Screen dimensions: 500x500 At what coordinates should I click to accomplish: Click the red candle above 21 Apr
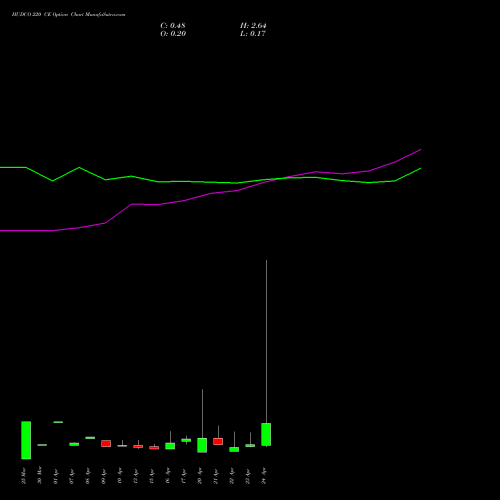[x=218, y=441]
